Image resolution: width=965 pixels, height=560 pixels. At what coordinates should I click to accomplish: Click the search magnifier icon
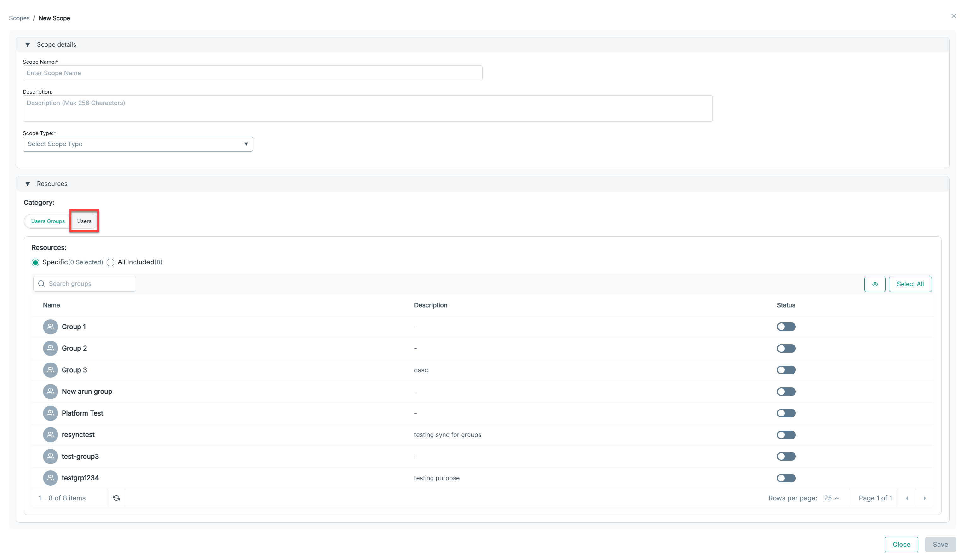(x=41, y=284)
